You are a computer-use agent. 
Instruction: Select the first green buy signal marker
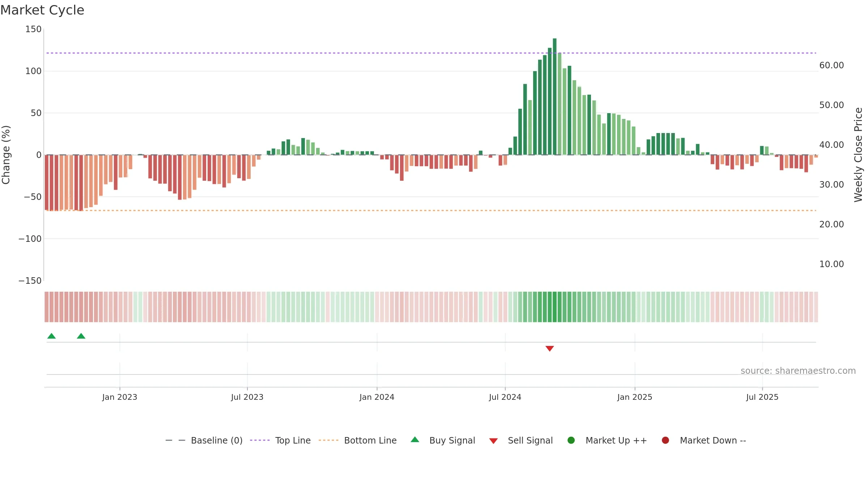51,336
